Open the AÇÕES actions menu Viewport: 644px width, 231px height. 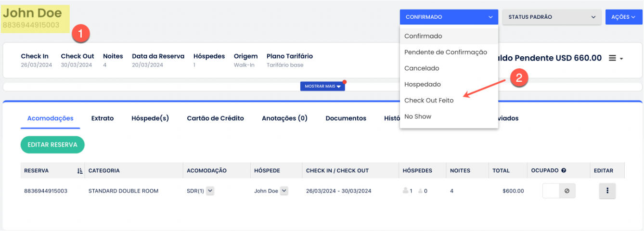[623, 17]
